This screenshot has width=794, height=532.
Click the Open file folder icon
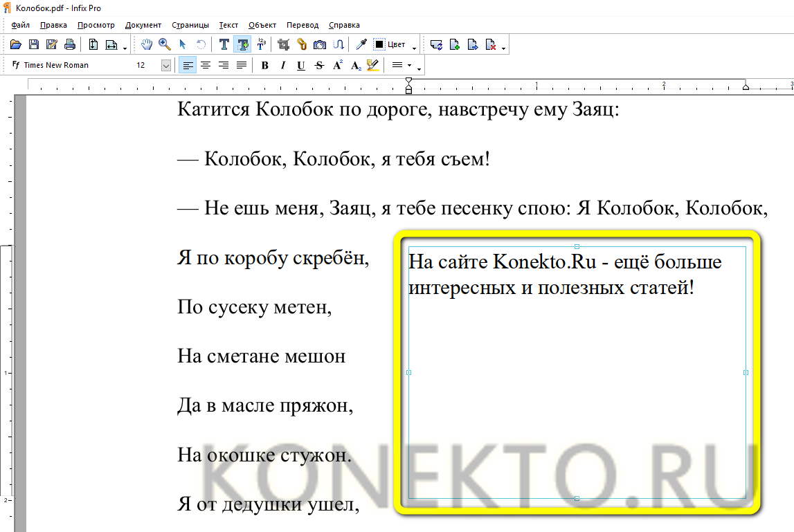(x=15, y=45)
